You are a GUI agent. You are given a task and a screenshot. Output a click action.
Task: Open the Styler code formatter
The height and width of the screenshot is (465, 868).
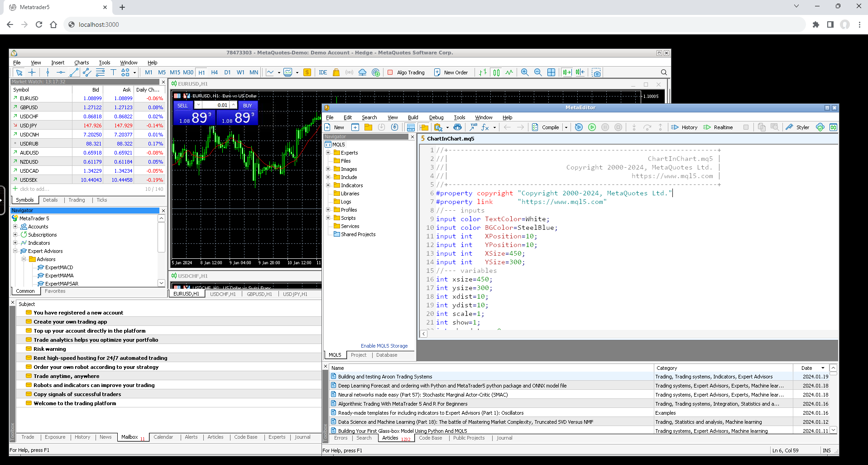click(x=798, y=127)
